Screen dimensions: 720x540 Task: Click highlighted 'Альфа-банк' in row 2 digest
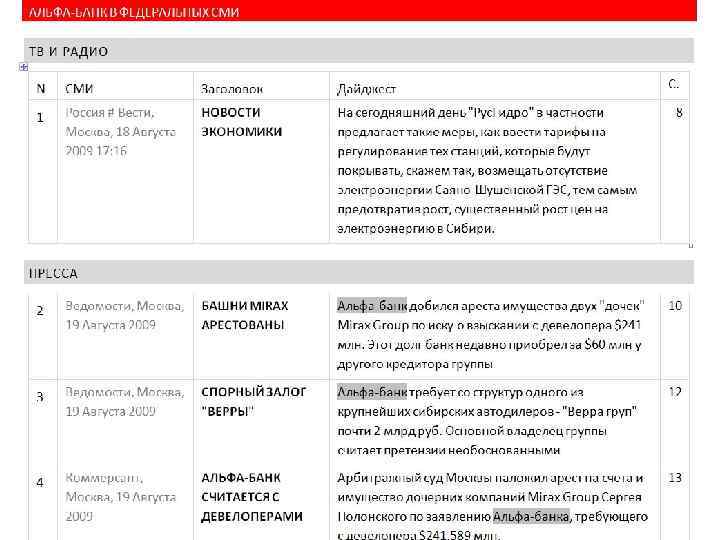coord(372,306)
